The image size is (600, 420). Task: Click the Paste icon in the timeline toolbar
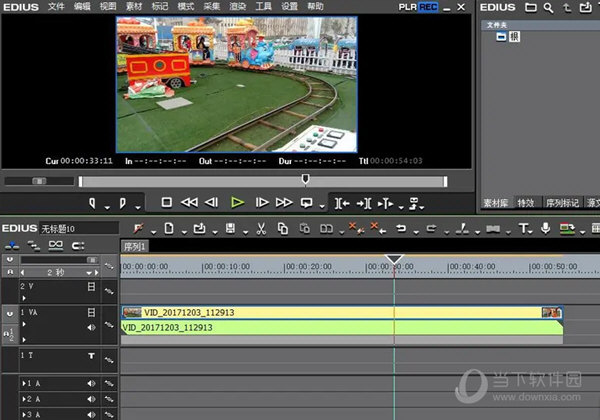pos(305,228)
